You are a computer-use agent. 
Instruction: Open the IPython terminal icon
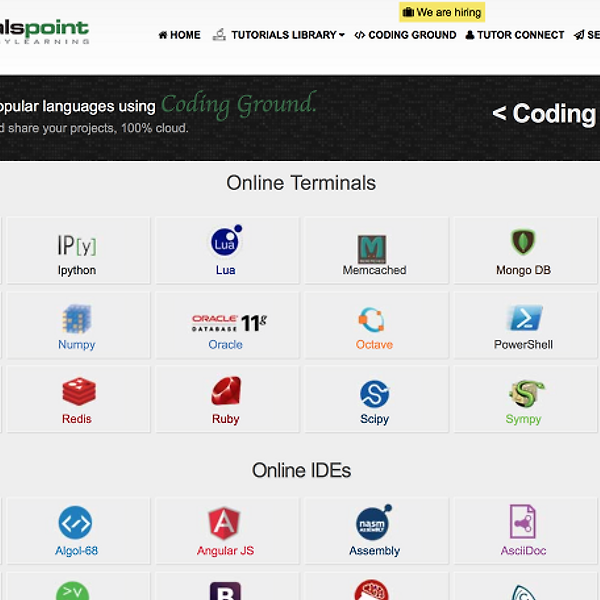[x=77, y=245]
